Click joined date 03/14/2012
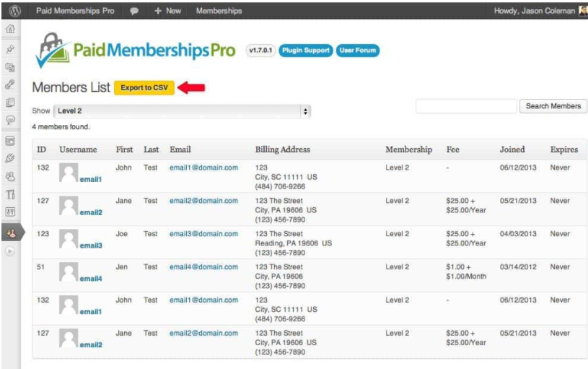 pos(518,267)
